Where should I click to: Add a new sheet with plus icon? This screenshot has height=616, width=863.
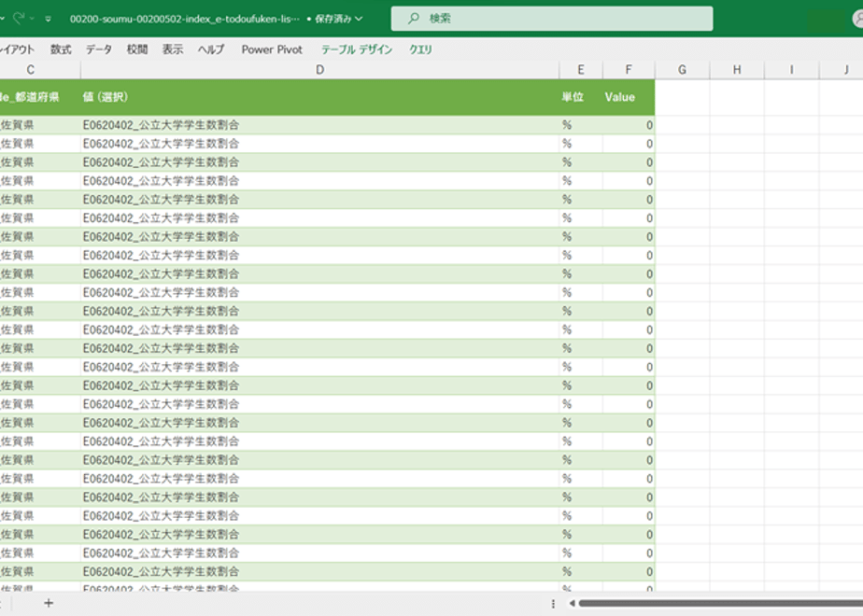49,603
